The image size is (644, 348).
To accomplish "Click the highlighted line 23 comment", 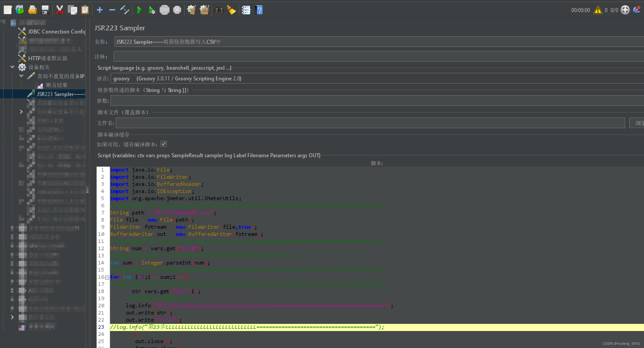I will click(x=247, y=327).
